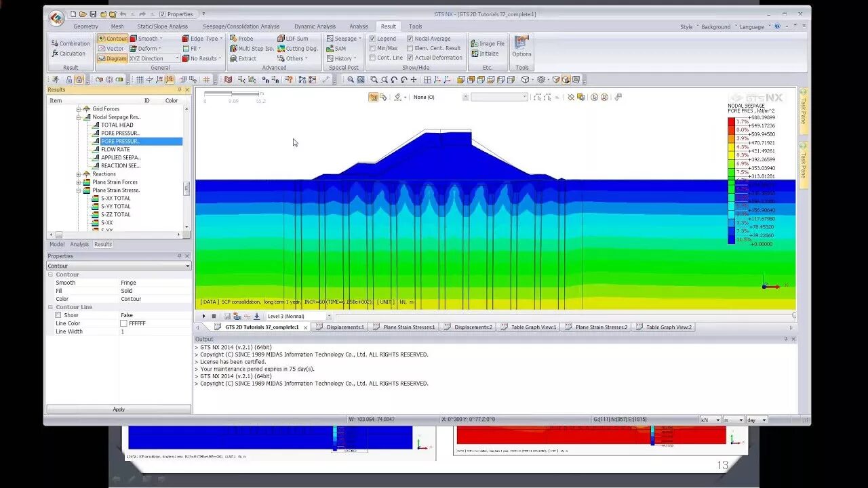Switch to the Mesh ribbon tab
Image resolution: width=868 pixels, height=488 pixels.
tap(117, 26)
